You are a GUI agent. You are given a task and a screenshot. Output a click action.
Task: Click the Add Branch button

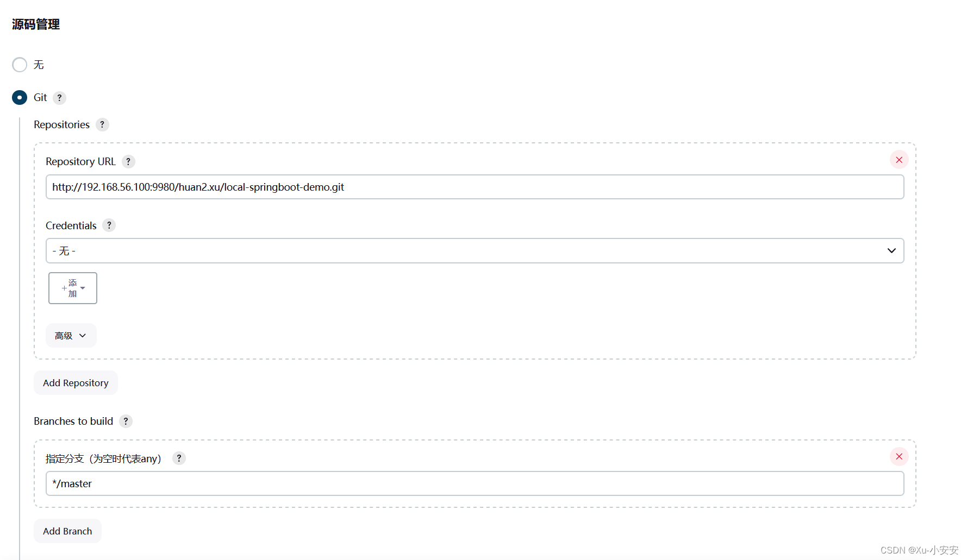click(67, 531)
